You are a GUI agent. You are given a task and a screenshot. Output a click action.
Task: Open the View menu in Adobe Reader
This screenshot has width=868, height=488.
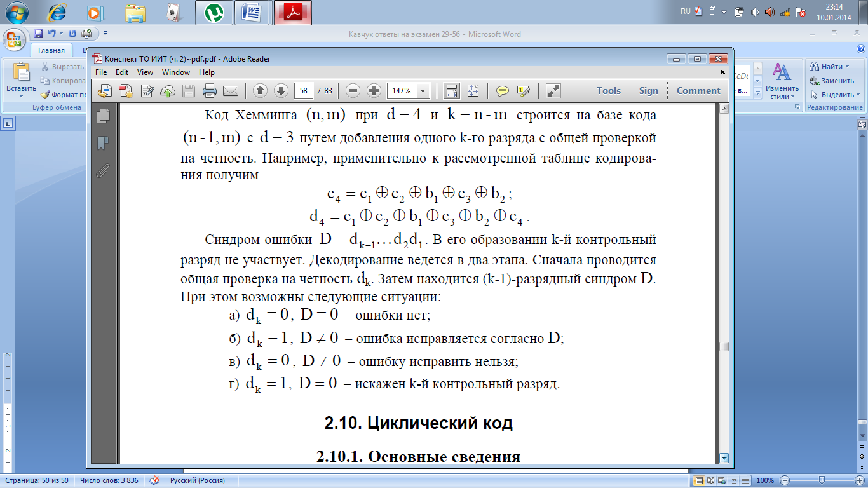145,72
